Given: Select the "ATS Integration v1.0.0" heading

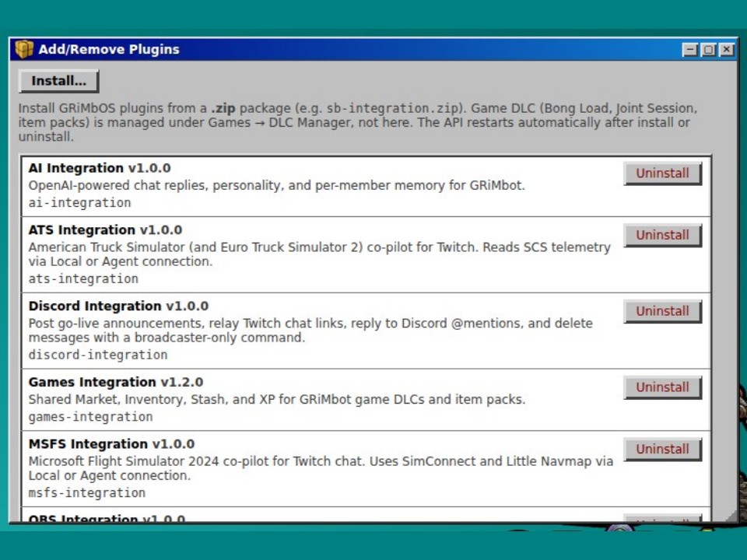Looking at the screenshot, I should tap(105, 230).
